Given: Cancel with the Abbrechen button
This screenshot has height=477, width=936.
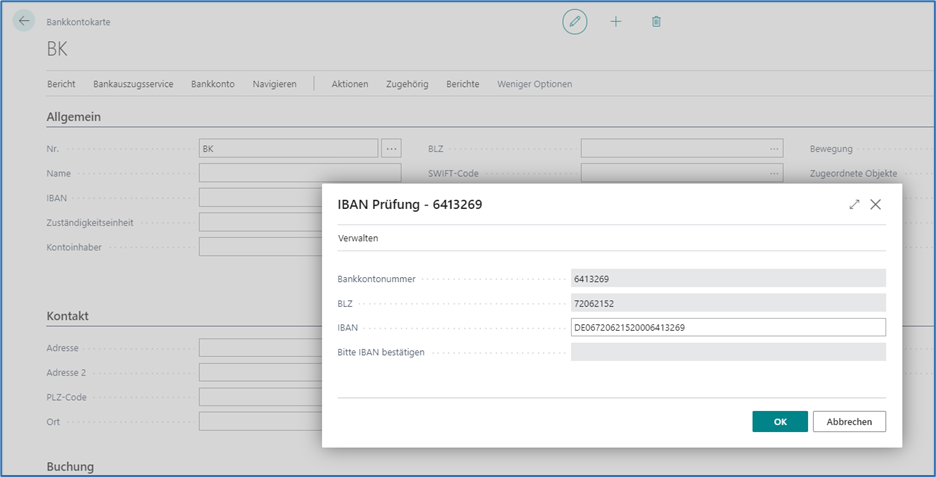Looking at the screenshot, I should 849,422.
